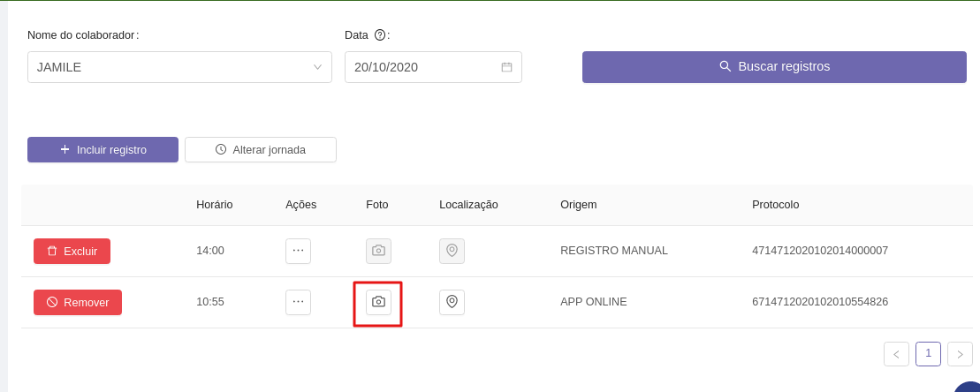Click the Horário column header
Screen dimensions: 980x392
[214, 205]
